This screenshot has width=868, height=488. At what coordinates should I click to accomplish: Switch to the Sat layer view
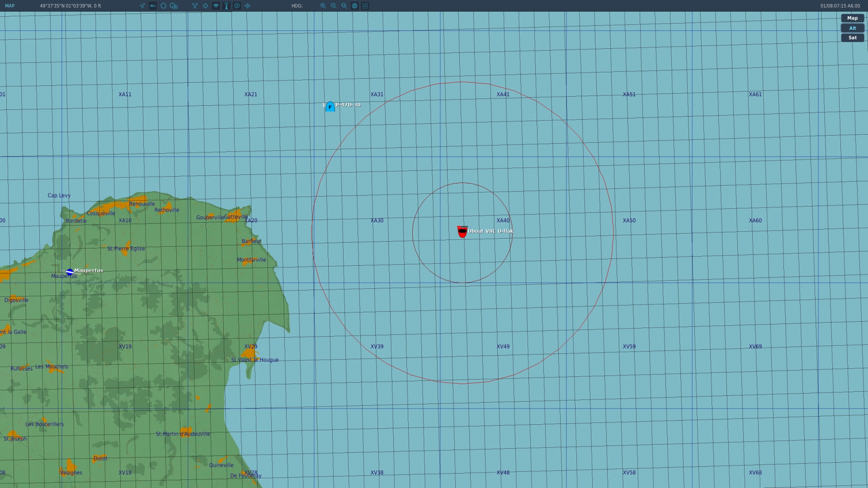852,38
